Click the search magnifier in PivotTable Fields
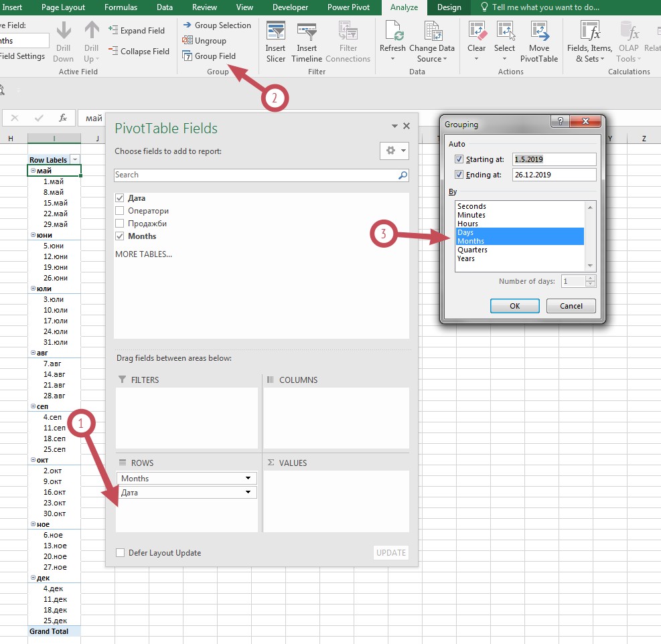The image size is (661, 644). 403,175
